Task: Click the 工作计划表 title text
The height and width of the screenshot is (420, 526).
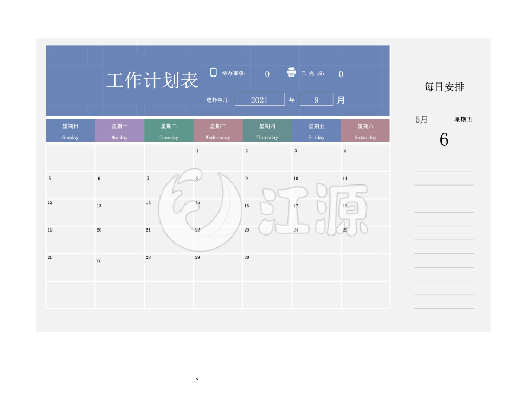Action: click(x=152, y=81)
